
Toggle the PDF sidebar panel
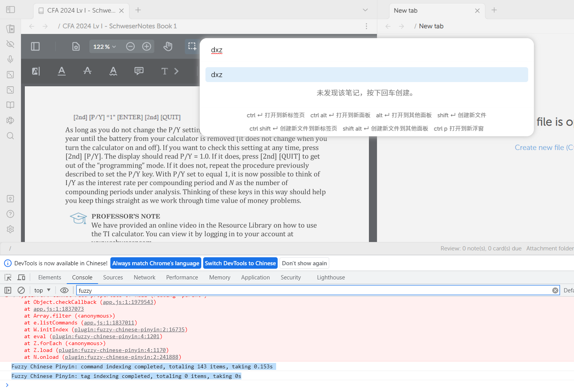click(x=35, y=46)
